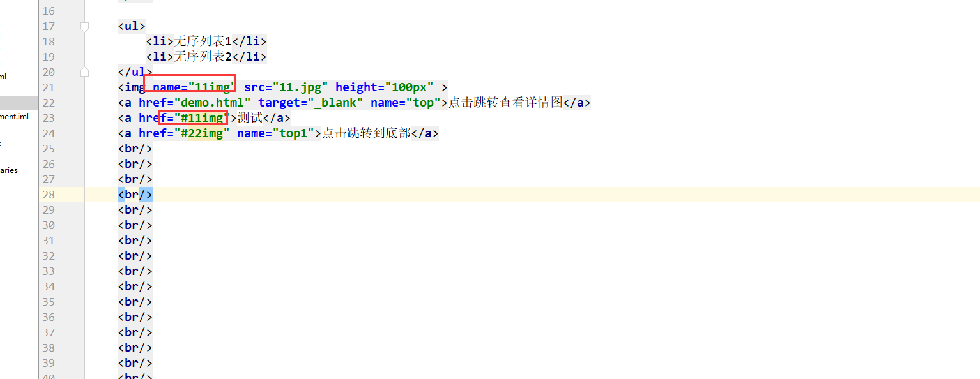Click the link text 测试 on line 23
Screen dimensions: 980x379
pos(250,118)
